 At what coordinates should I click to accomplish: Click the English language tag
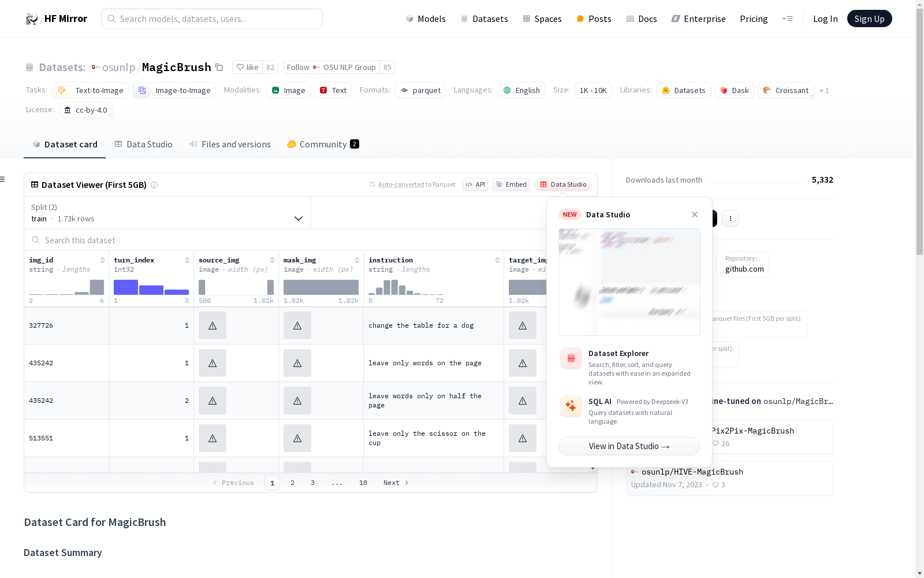pyautogui.click(x=521, y=90)
